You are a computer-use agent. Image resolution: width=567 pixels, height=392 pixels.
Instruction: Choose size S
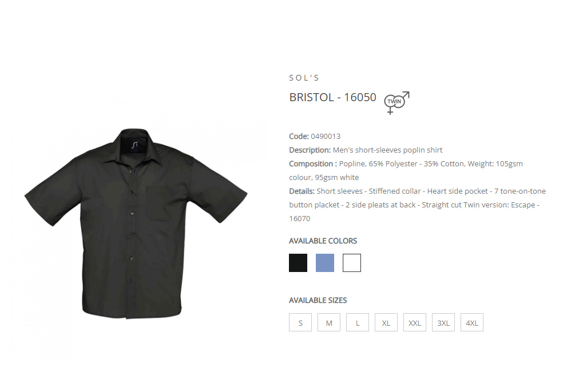click(300, 322)
